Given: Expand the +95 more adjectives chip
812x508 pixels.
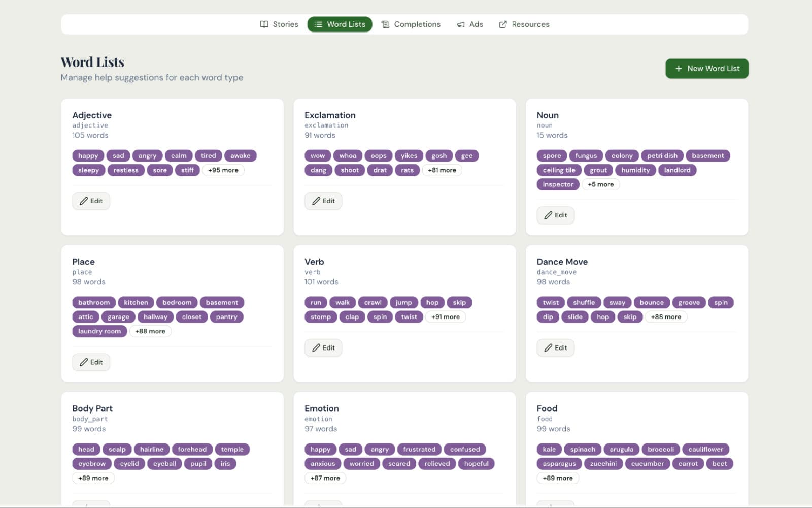Looking at the screenshot, I should click(x=223, y=170).
